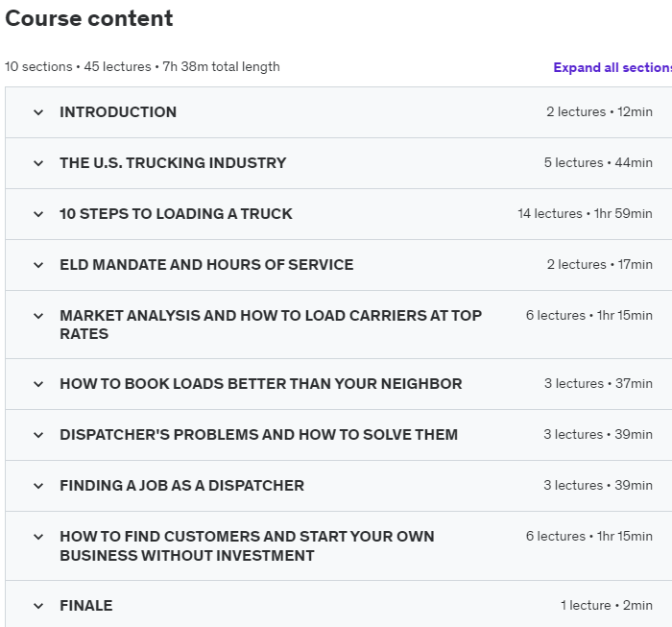Expand ELD MANDATE AND HOURS OF SERVICE chevron
Viewport: 672px width, 627px height.
[x=38, y=265]
